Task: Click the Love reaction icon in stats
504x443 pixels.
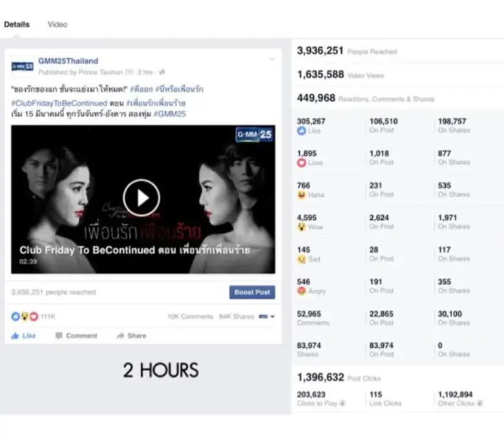Action: pyautogui.click(x=301, y=163)
